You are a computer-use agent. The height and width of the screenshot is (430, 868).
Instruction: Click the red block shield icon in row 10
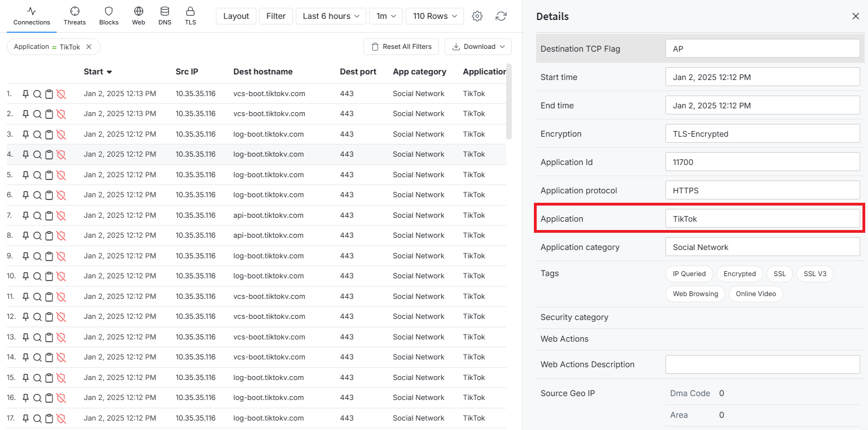point(61,276)
